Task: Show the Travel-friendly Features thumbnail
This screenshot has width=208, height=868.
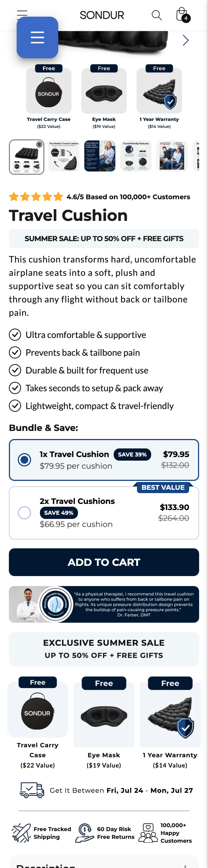Action: click(x=136, y=156)
